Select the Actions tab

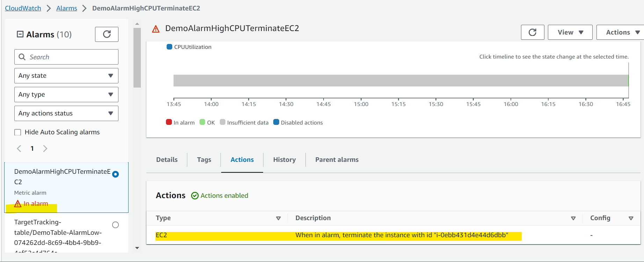pyautogui.click(x=242, y=160)
